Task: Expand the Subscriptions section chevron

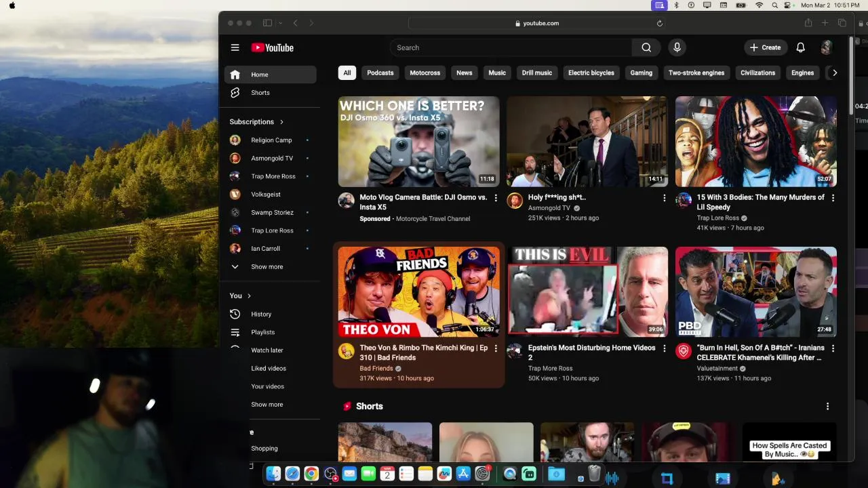Action: [x=281, y=122]
